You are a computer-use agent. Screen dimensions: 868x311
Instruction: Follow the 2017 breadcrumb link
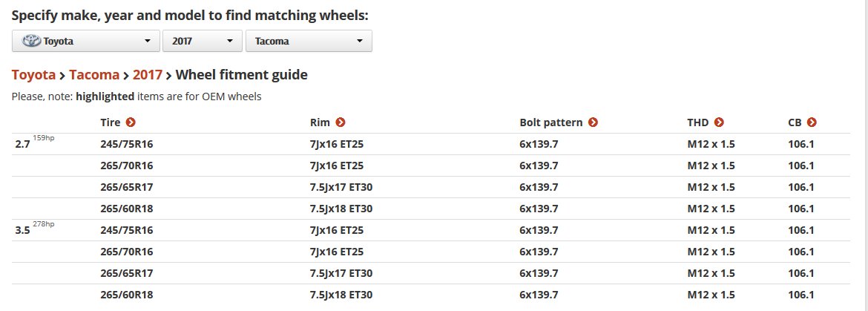pyautogui.click(x=147, y=75)
